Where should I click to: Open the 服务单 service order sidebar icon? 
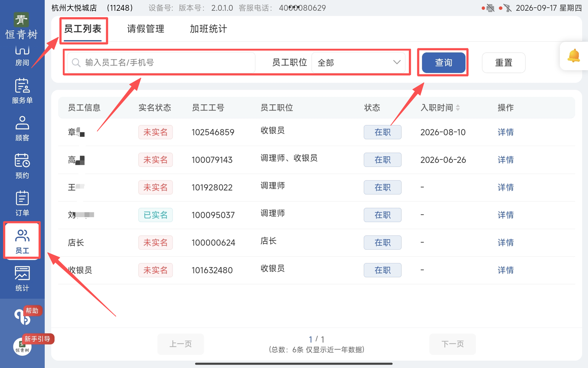click(x=22, y=91)
